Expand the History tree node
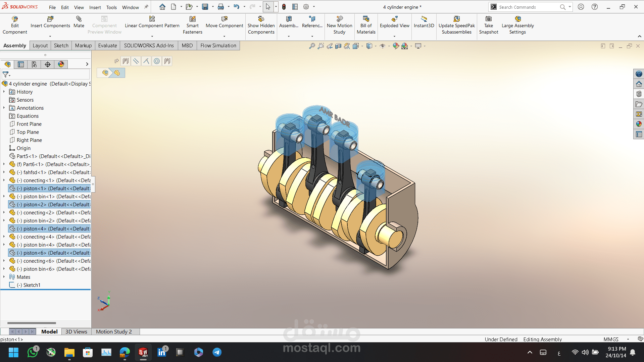 tap(4, 92)
